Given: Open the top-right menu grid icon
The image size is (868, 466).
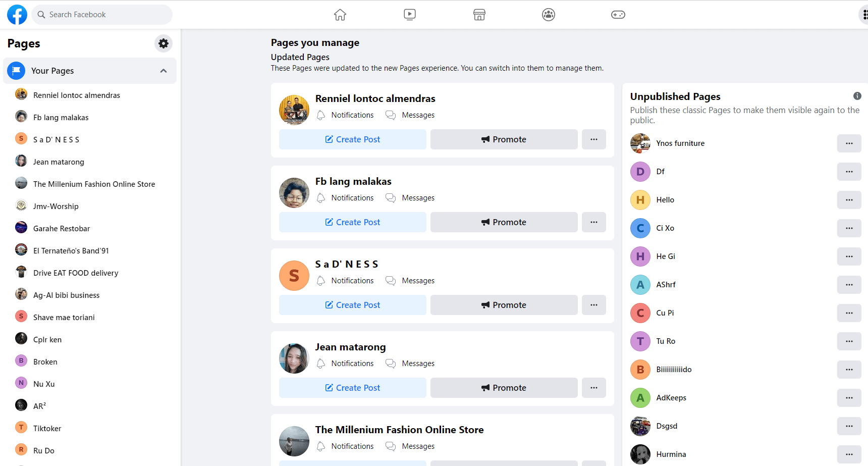Looking at the screenshot, I should pos(864,15).
